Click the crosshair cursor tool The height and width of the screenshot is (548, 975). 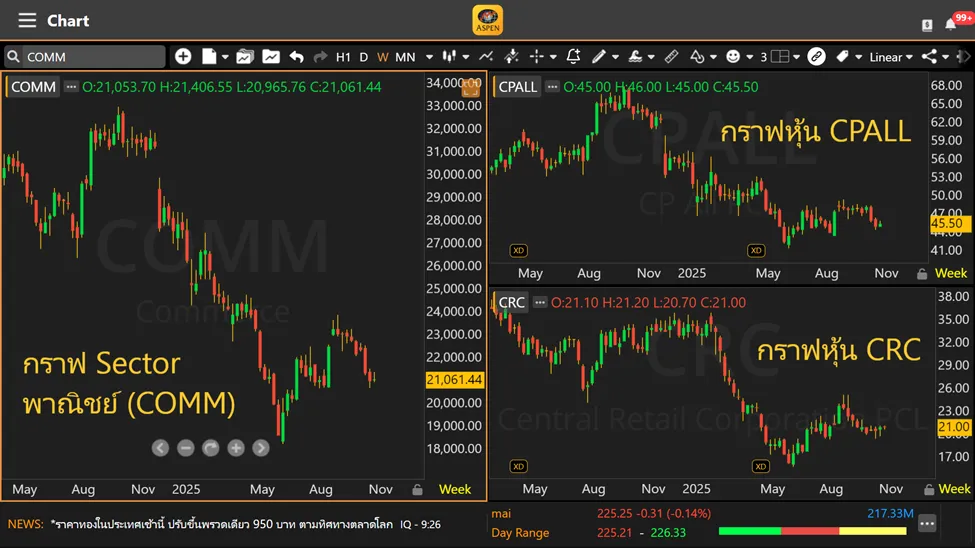tap(536, 57)
